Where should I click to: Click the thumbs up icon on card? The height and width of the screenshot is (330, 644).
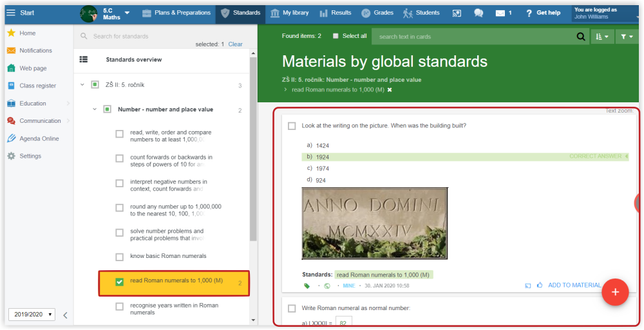click(x=539, y=286)
